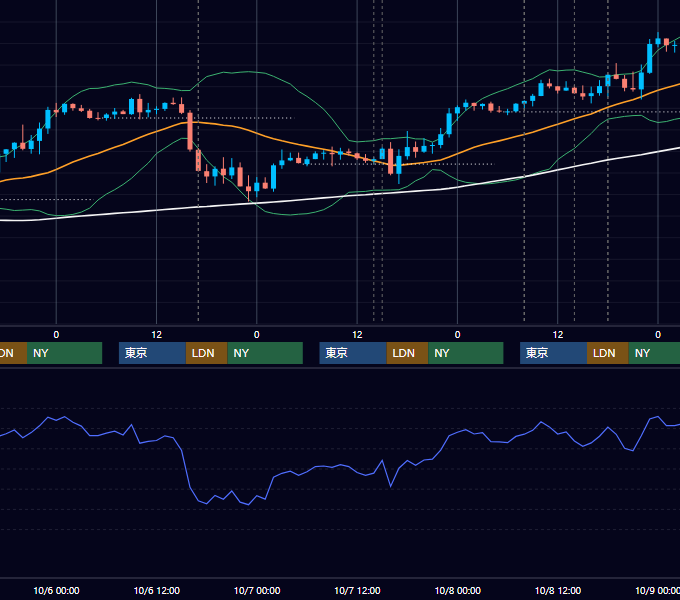This screenshot has width=680, height=600.
Task: Select the LDN session block above 10/7 12:00
Action: 407,353
